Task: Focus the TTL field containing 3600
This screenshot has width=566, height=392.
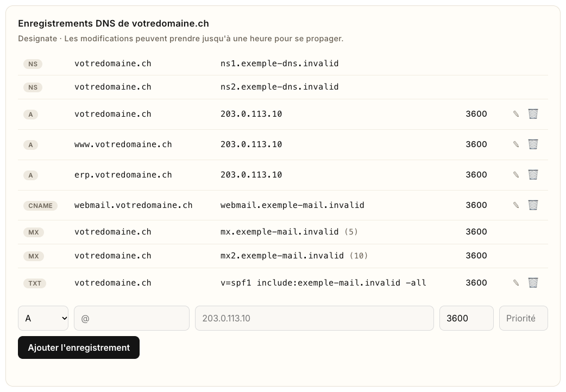Action: click(x=467, y=318)
